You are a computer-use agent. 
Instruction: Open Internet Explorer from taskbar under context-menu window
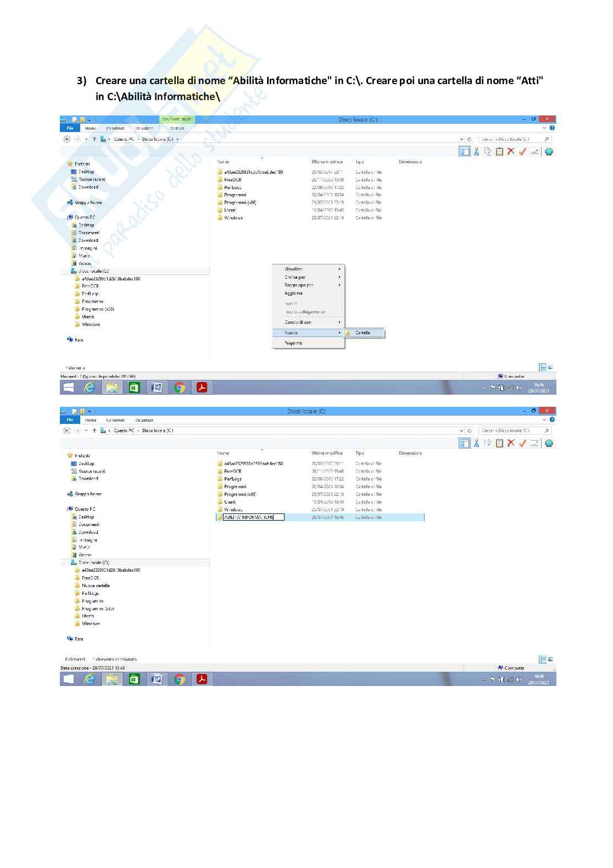pos(89,388)
